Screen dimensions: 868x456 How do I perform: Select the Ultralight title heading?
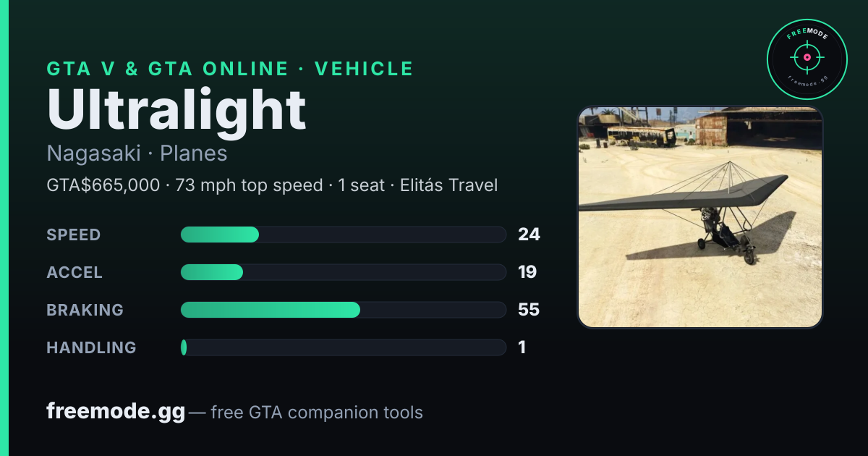(176, 109)
